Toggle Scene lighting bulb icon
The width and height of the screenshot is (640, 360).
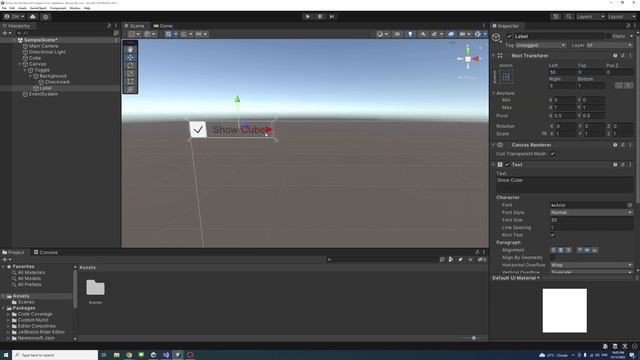410,34
